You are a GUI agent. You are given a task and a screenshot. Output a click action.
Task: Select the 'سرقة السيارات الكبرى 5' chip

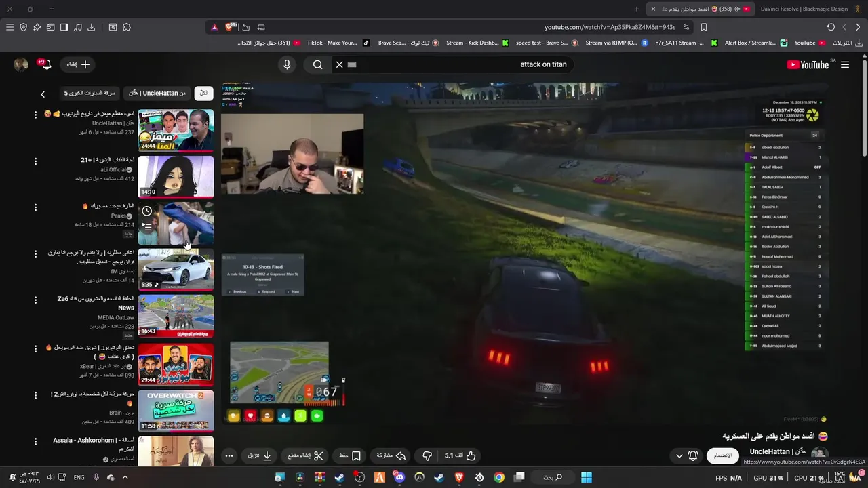(90, 93)
